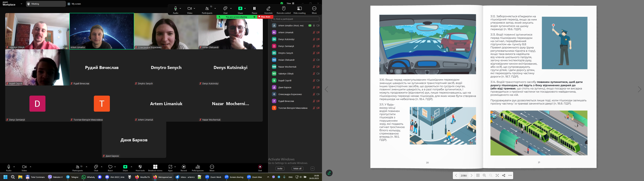Zoom in on the flipbook page
Screen dimensions: 644x181
coord(484,175)
